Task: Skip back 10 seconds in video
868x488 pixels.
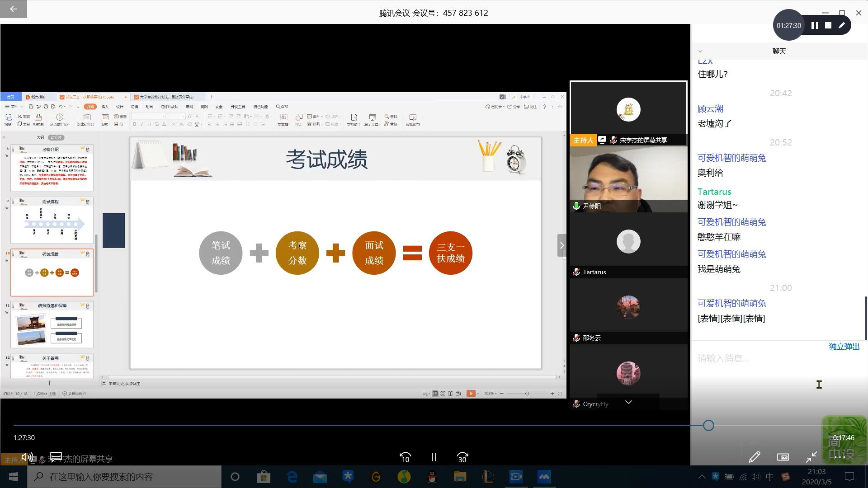Action: pos(405,457)
